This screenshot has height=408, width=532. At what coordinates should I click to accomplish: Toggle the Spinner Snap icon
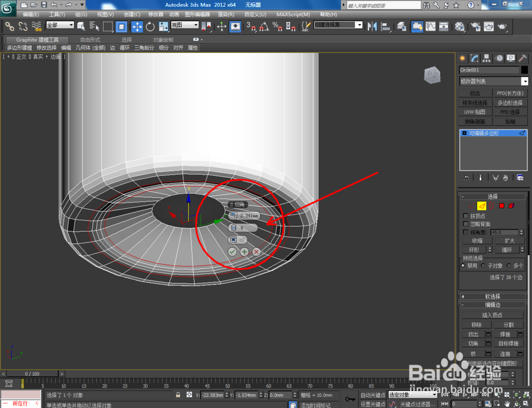[290, 26]
